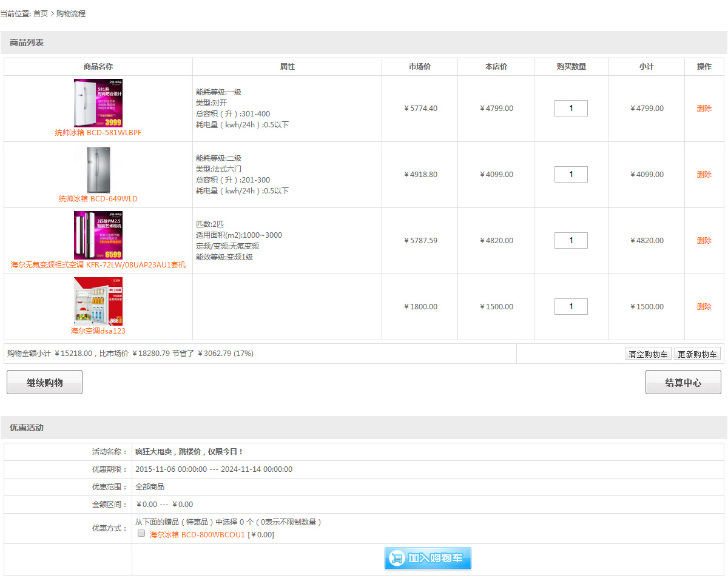The height and width of the screenshot is (581, 728).
Task: Open gift link 海尔冰箱 BCD-800WBCOU1
Action: click(x=197, y=535)
